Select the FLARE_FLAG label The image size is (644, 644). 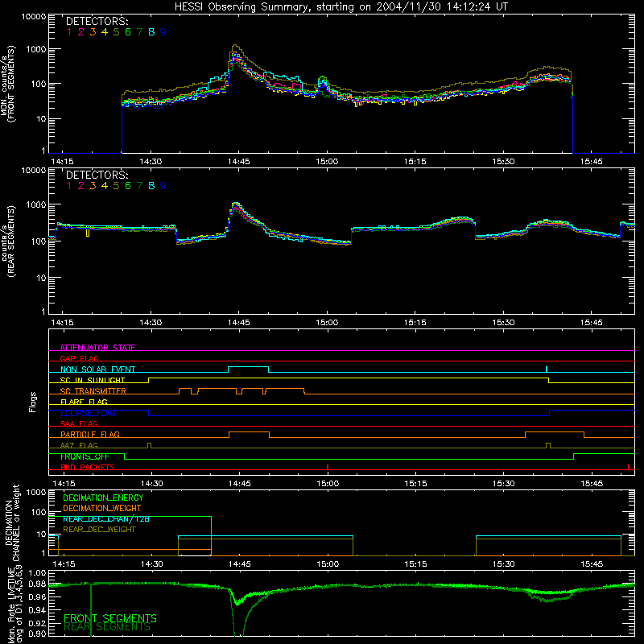[84, 402]
